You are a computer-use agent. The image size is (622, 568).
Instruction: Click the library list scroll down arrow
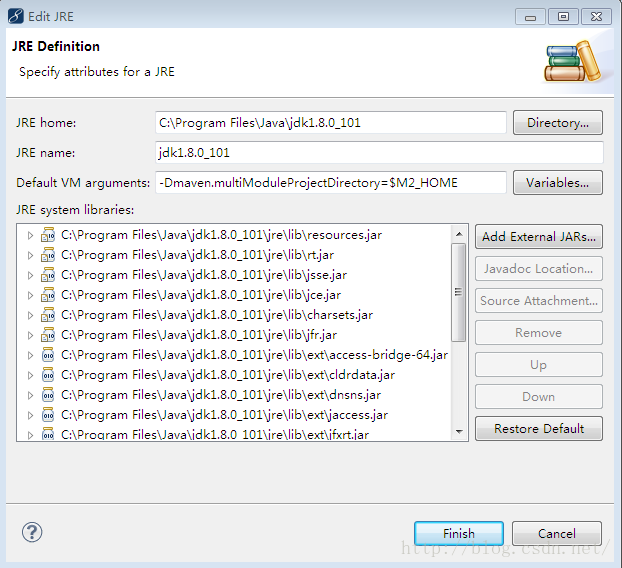(x=459, y=431)
